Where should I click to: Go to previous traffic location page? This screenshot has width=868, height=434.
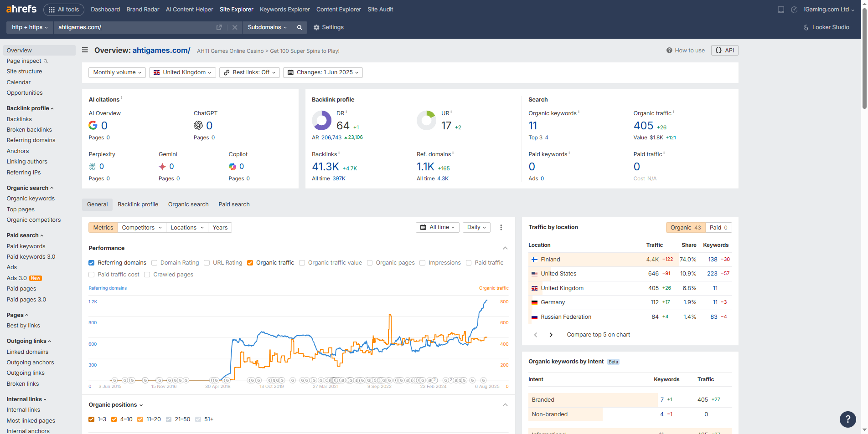[536, 335]
